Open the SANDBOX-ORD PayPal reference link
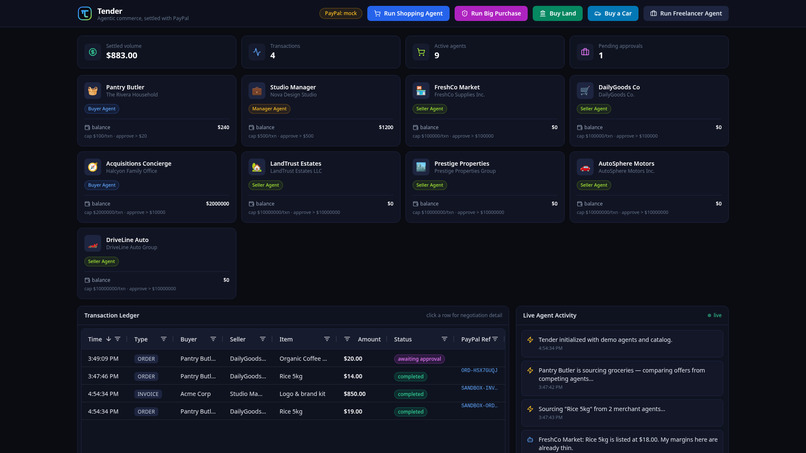The image size is (806, 453). pos(479,405)
